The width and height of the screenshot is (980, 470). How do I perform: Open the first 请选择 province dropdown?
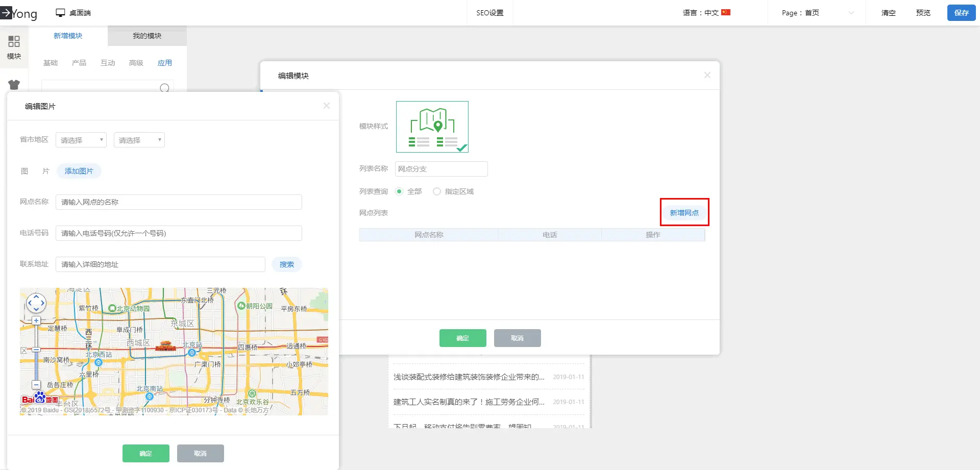(81, 140)
